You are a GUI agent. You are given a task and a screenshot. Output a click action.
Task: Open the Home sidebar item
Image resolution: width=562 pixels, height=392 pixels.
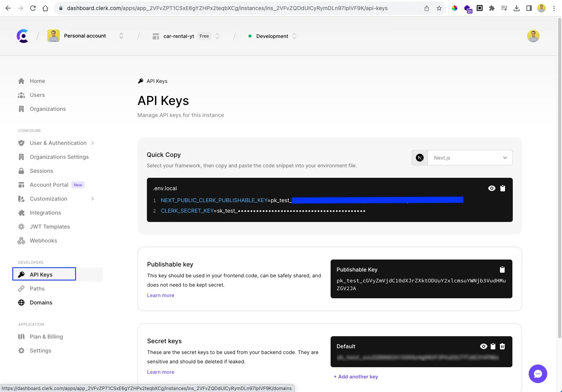(37, 81)
